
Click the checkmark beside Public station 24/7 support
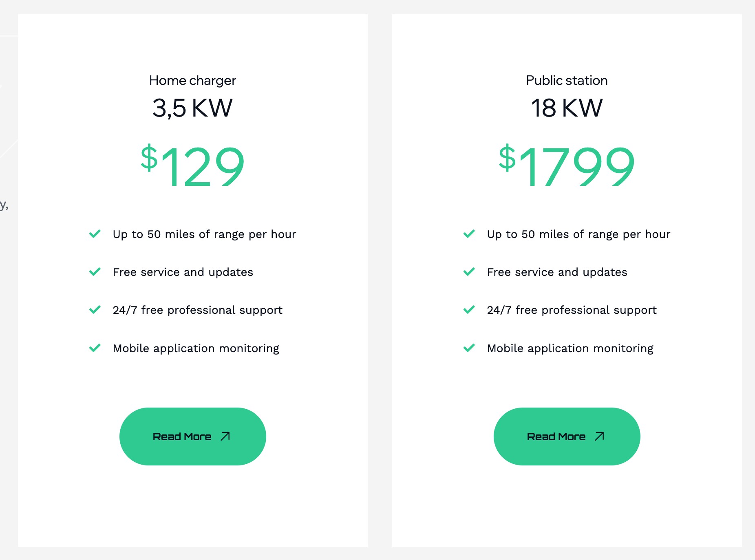coord(469,309)
